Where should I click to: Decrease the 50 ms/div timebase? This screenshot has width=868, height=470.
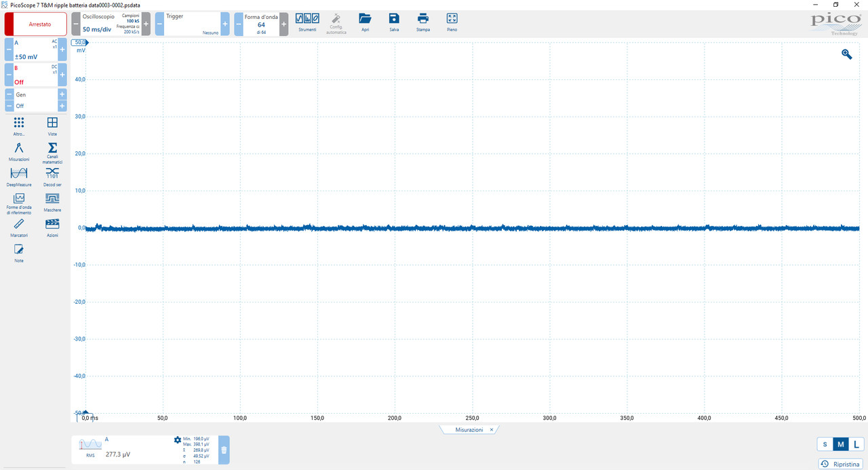pos(76,24)
